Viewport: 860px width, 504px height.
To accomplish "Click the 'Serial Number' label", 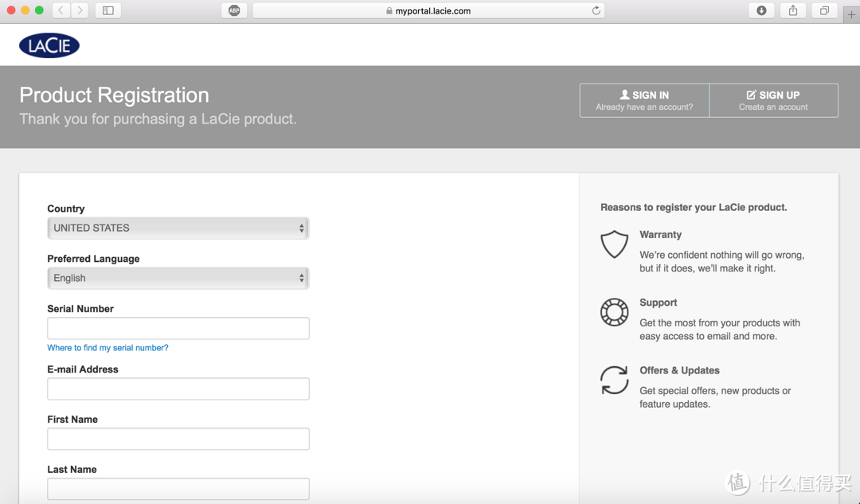I will (80, 309).
